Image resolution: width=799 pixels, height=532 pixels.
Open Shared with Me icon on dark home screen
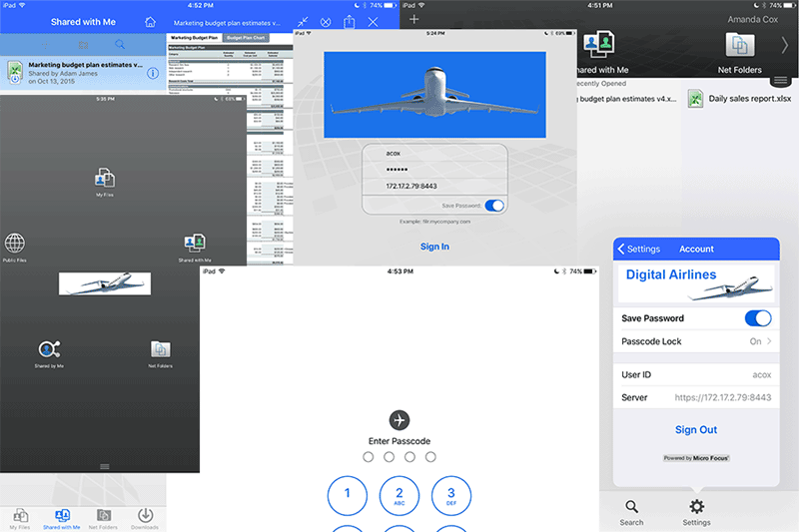(195, 248)
